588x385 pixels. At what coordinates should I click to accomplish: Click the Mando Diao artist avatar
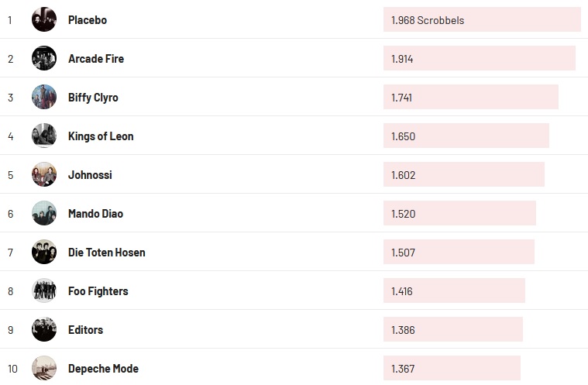click(x=44, y=214)
